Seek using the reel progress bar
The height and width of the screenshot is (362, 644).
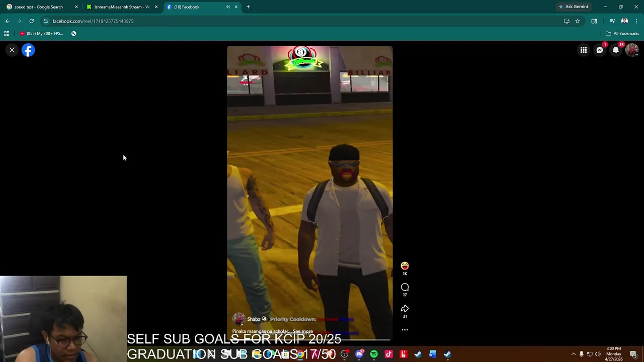click(x=309, y=340)
